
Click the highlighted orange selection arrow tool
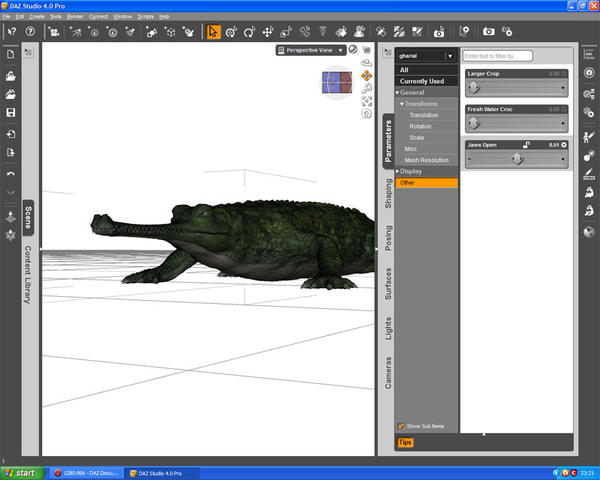[214, 32]
